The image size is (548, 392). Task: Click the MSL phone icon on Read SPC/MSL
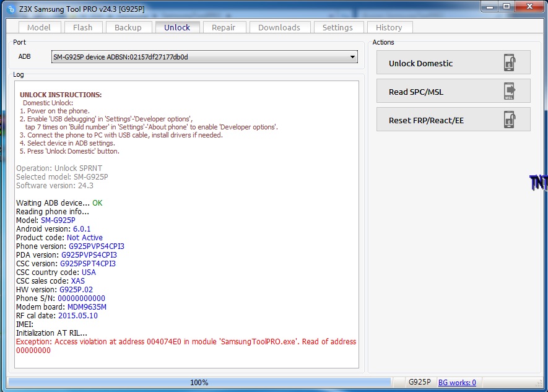[x=509, y=92]
